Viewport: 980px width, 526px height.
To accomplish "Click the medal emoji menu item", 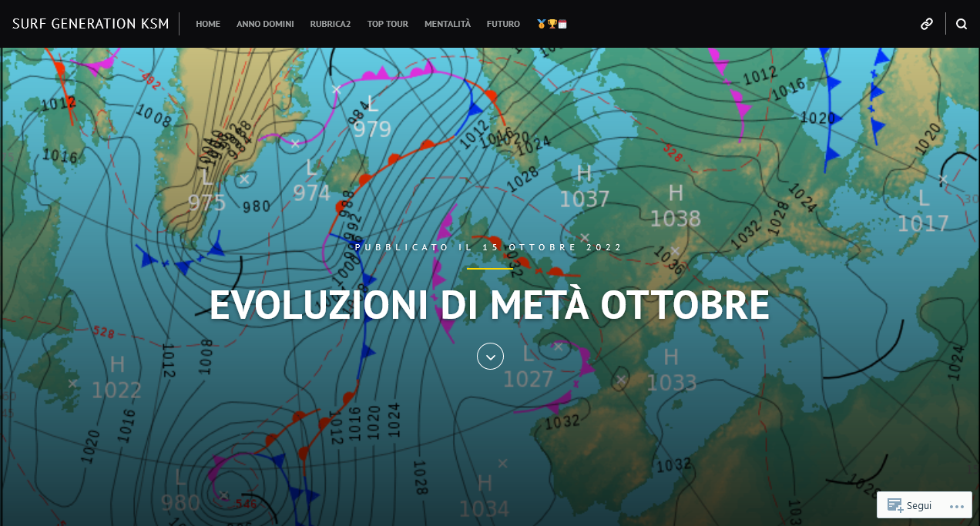I will 542,24.
